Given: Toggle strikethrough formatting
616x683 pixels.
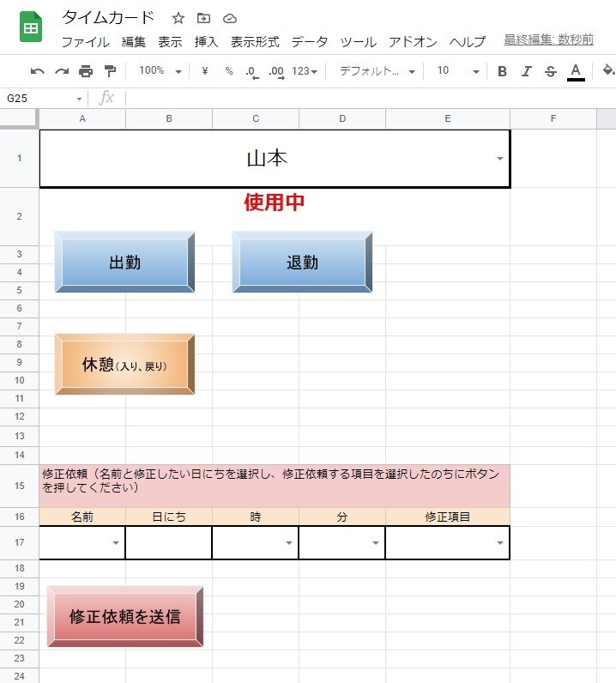Looking at the screenshot, I should (x=551, y=71).
